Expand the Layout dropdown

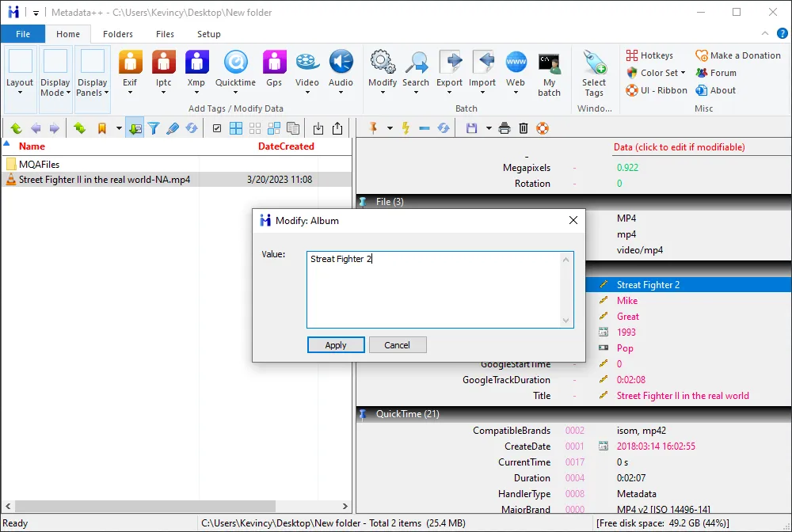20,73
